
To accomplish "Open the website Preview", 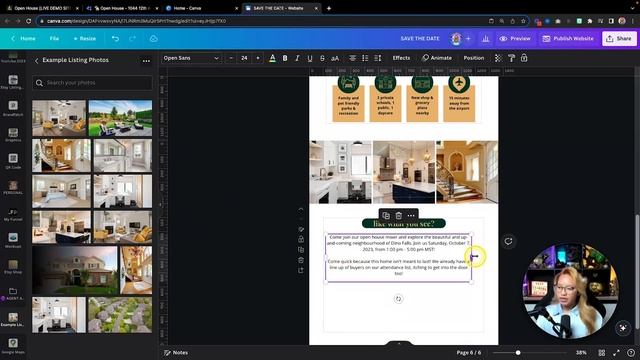I will coord(515,38).
